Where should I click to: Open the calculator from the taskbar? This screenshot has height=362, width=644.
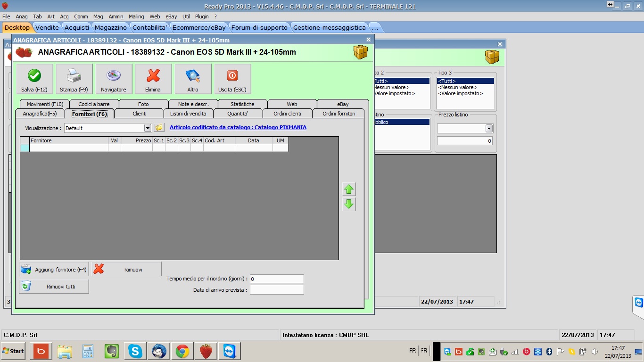tap(88, 351)
